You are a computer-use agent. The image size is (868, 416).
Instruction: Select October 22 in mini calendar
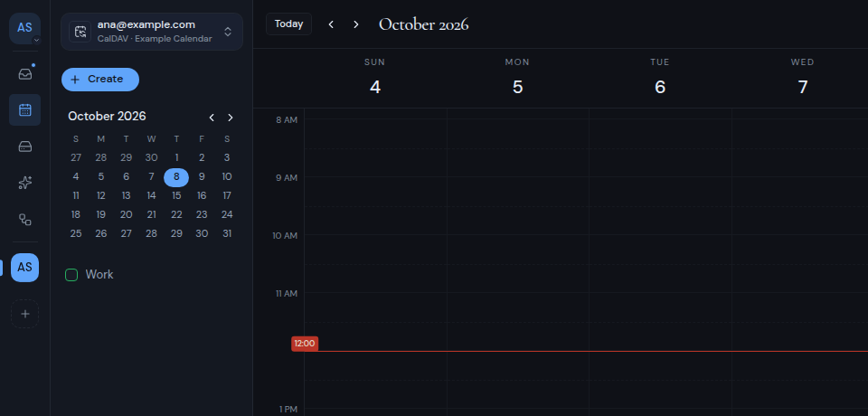176,215
